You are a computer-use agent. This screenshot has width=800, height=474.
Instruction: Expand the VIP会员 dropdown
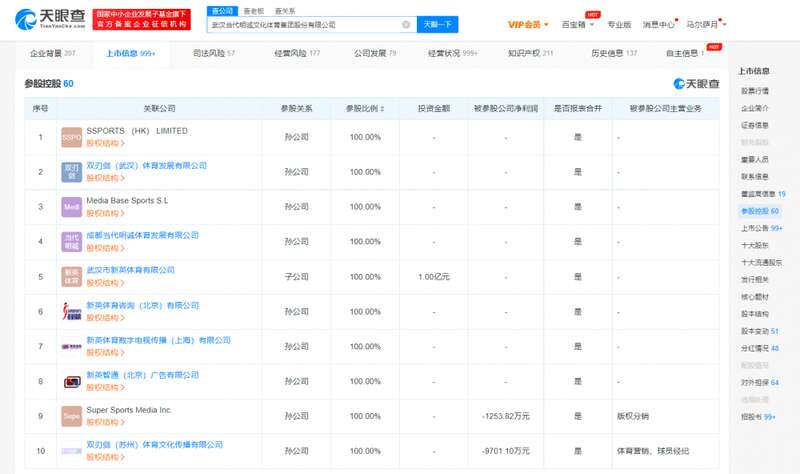click(528, 24)
